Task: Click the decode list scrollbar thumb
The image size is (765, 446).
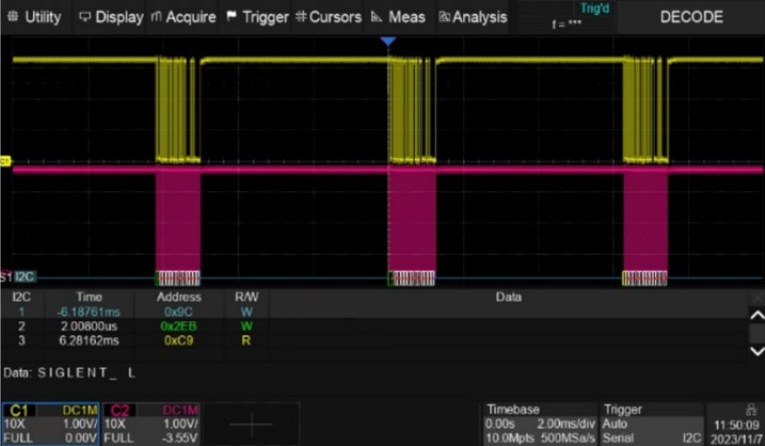Action: point(757,334)
